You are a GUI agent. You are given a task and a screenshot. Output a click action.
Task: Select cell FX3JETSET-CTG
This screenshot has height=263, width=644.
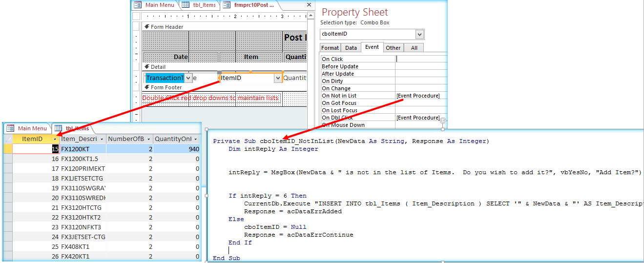[83, 237]
